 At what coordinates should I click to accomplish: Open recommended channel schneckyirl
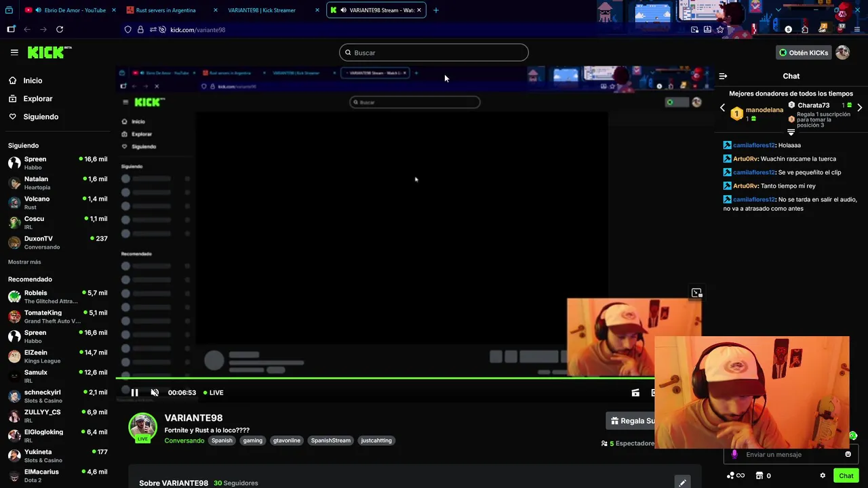pos(58,396)
